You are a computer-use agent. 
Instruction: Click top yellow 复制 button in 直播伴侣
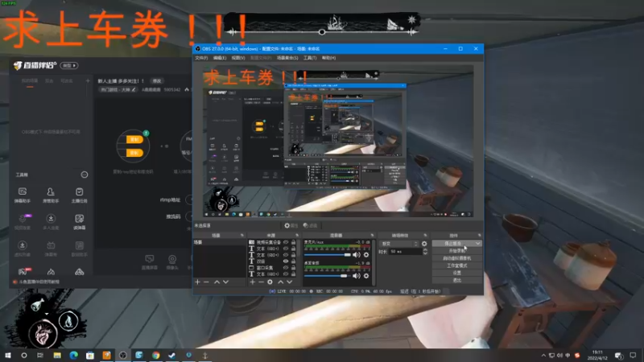coord(134,139)
